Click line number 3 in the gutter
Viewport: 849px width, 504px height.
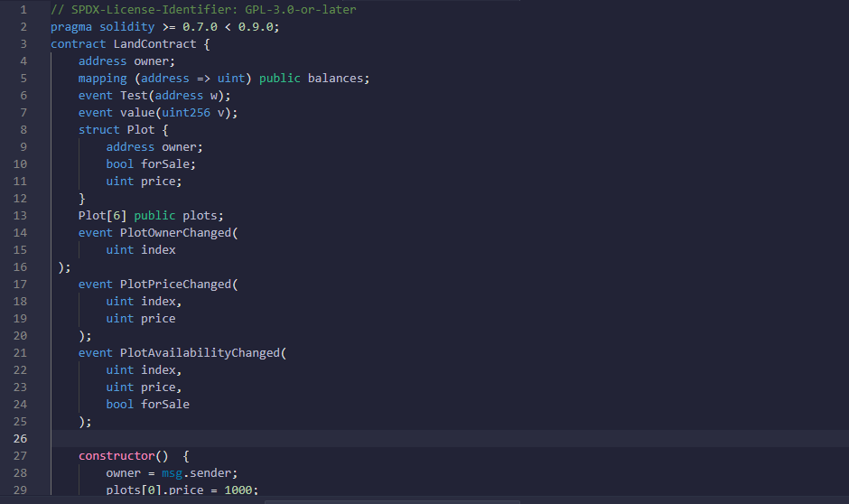pos(23,44)
